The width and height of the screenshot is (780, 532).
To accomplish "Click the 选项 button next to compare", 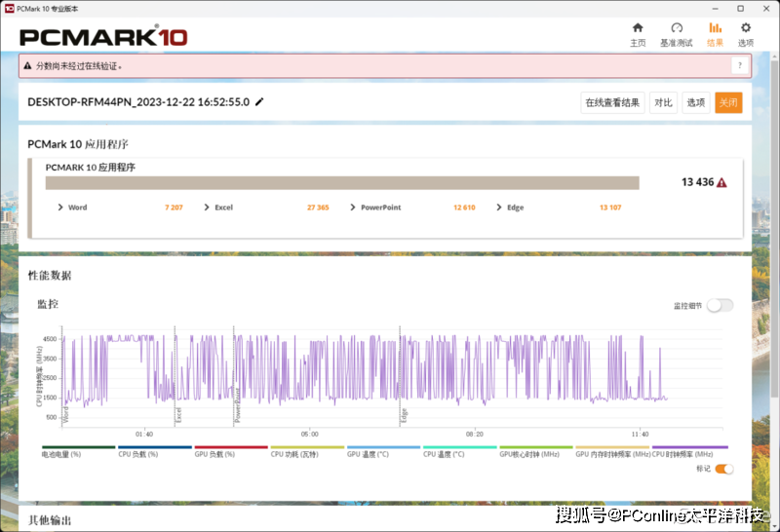I will [x=695, y=102].
